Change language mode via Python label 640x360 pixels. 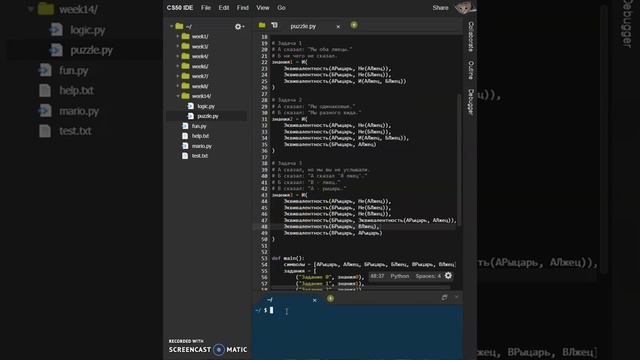400,276
